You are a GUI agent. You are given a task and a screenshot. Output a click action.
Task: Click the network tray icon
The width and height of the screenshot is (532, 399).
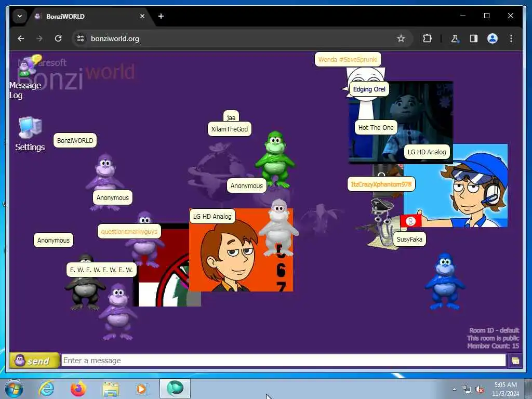pyautogui.click(x=467, y=390)
